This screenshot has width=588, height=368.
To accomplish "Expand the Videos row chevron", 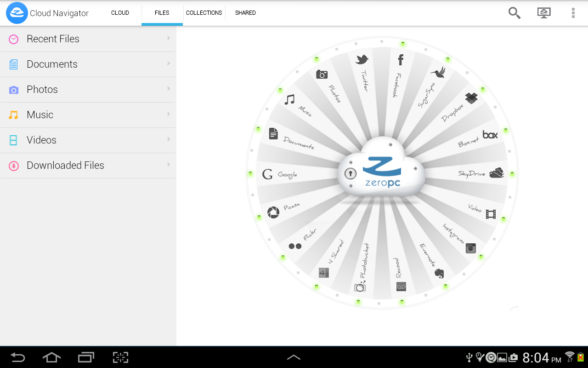I will pyautogui.click(x=169, y=139).
